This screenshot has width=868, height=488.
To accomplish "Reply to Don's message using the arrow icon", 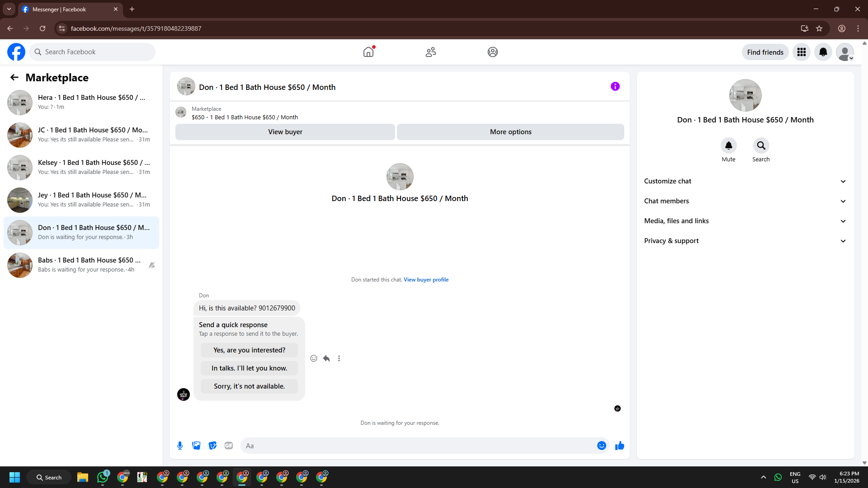I will [326, 358].
